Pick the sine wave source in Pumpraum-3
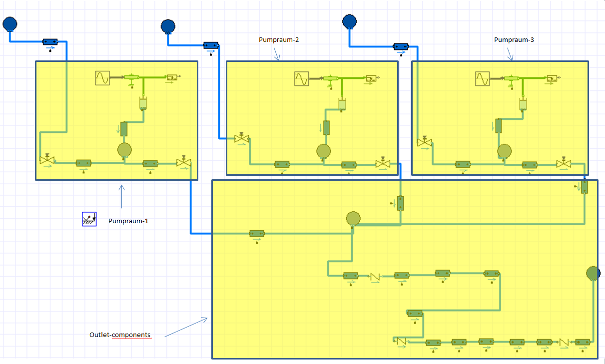 pos(482,79)
